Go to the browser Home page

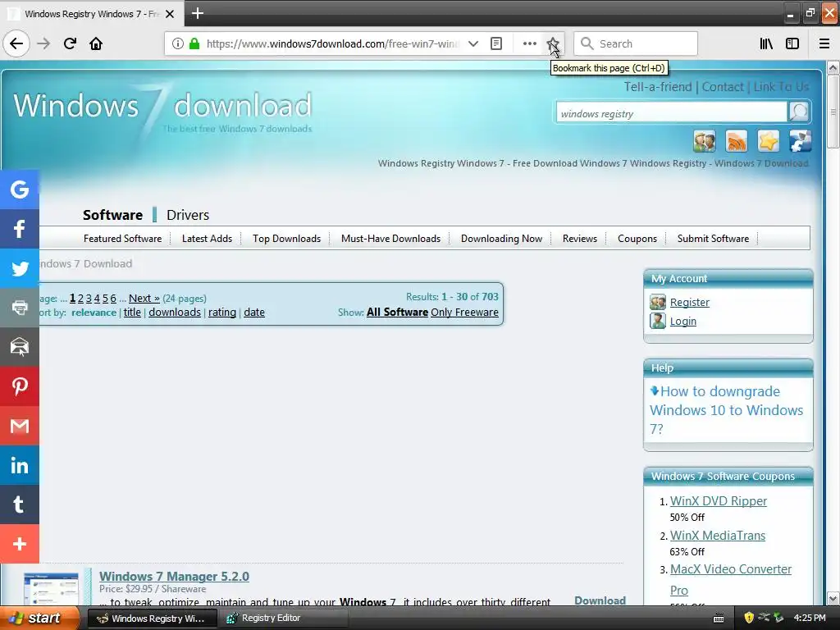[96, 43]
